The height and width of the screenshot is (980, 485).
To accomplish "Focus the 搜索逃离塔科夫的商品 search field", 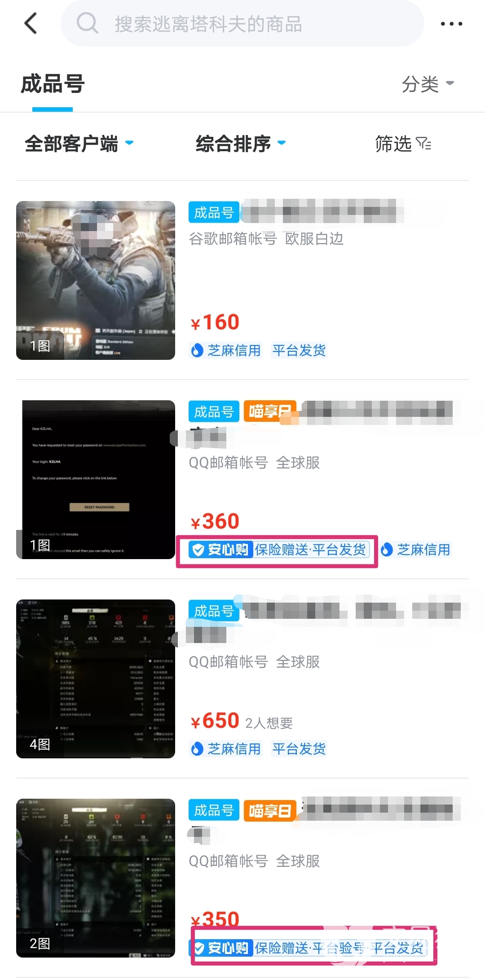I will 242,23.
